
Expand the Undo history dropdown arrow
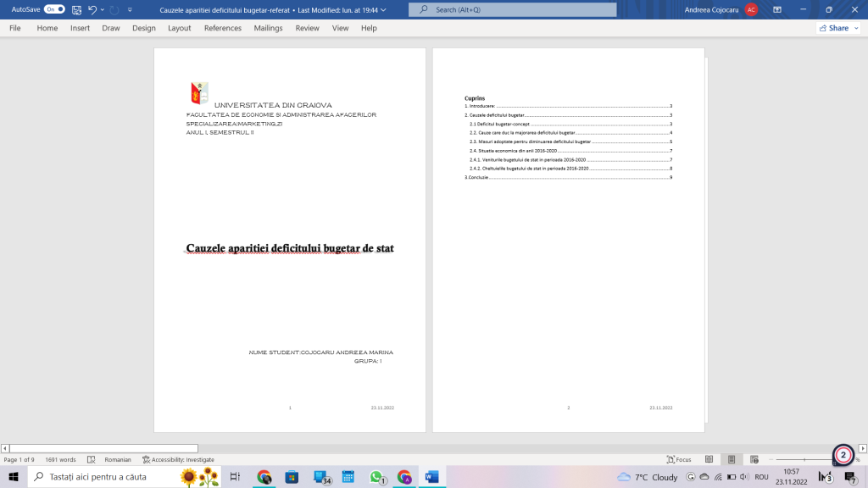click(102, 9)
